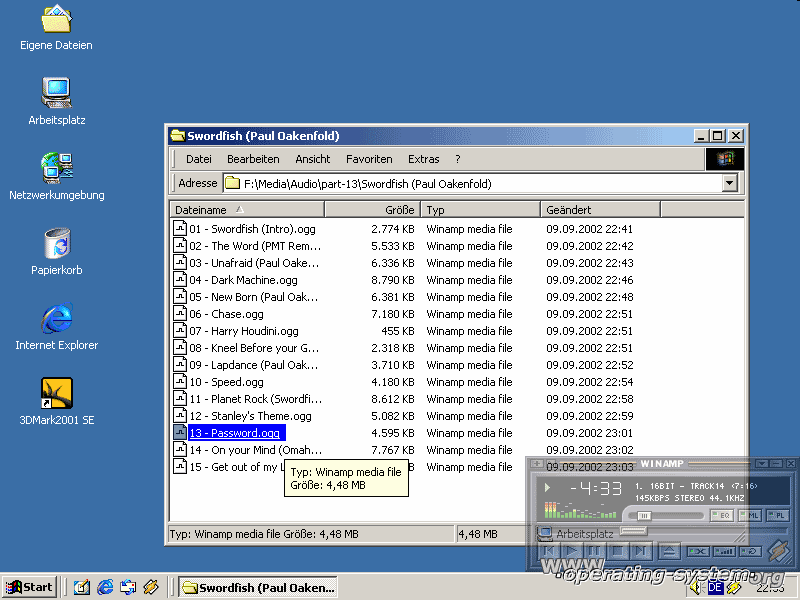Click Show Desktop quick launch icon
This screenshot has width=800, height=600.
82,587
